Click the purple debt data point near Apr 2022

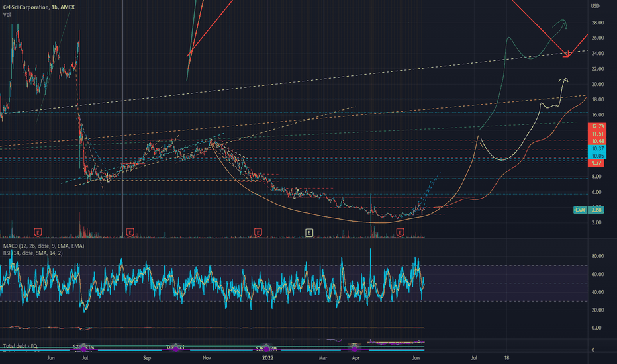point(355,349)
